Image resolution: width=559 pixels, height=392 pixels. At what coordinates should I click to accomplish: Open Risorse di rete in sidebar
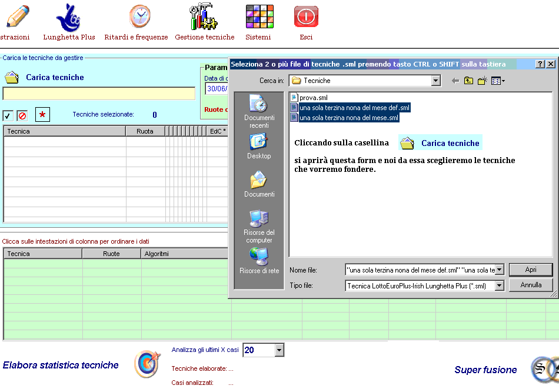pyautogui.click(x=259, y=261)
